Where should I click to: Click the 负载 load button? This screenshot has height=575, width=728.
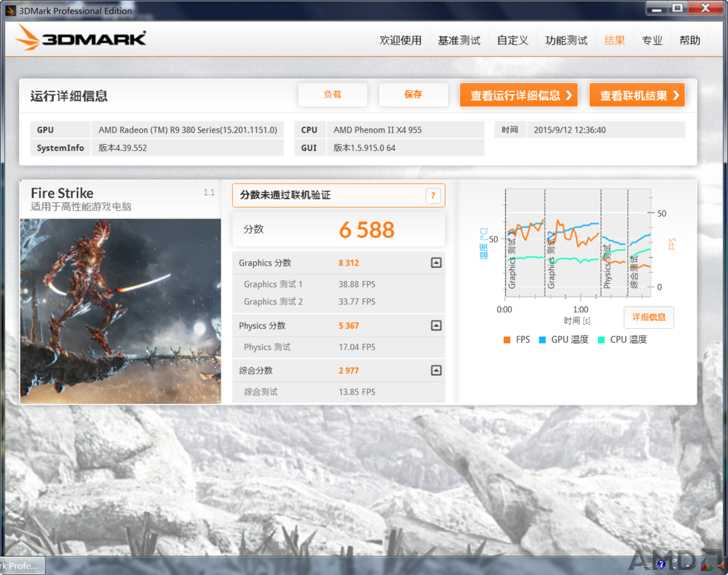[333, 95]
